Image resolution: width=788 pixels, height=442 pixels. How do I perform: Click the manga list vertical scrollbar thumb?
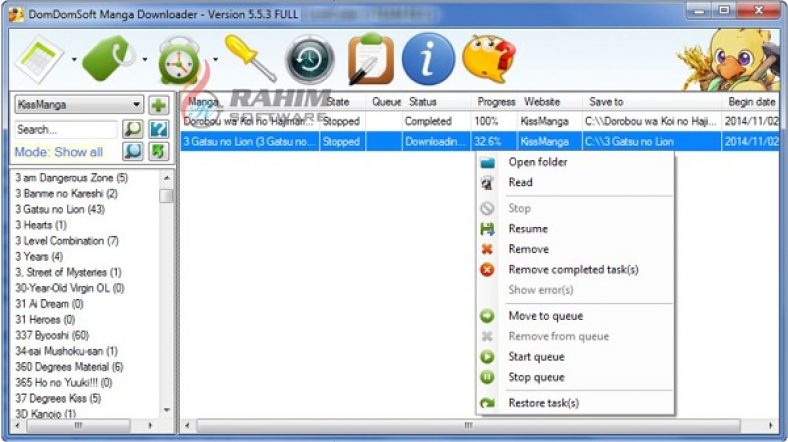click(166, 196)
